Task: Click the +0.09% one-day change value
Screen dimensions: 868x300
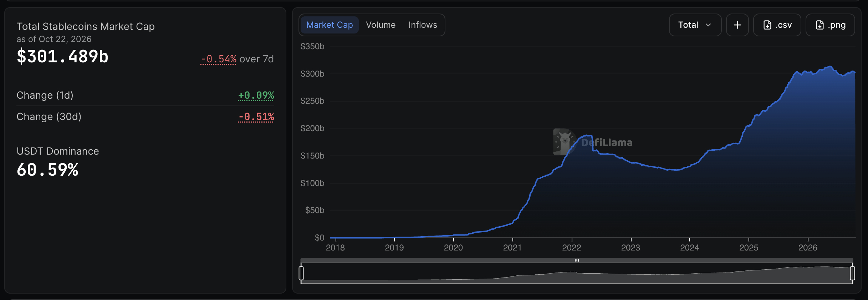Action: click(256, 95)
